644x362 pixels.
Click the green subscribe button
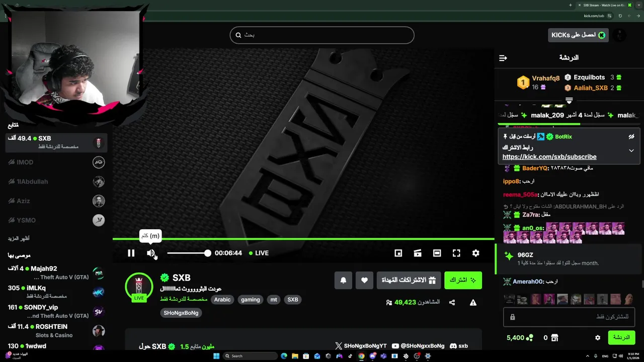pos(463,280)
